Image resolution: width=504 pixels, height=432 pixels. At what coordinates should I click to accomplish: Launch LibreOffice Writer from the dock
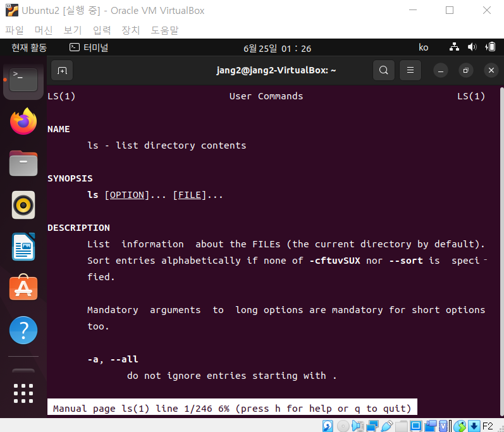[23, 247]
